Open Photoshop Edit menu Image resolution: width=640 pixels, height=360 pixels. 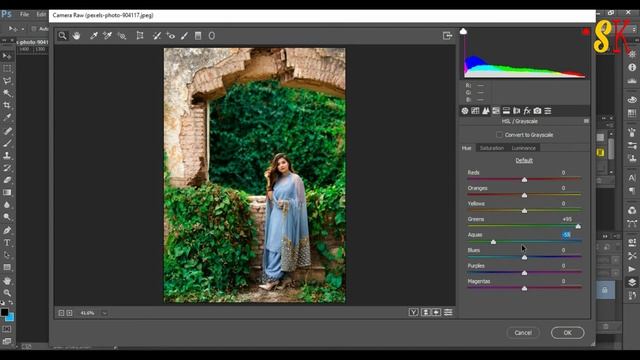pyautogui.click(x=41, y=14)
